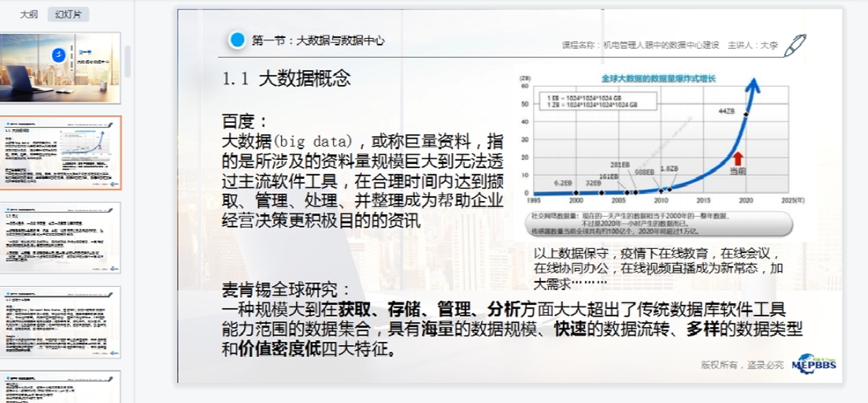Select the 1.1 大数据概念 heading text

point(287,79)
